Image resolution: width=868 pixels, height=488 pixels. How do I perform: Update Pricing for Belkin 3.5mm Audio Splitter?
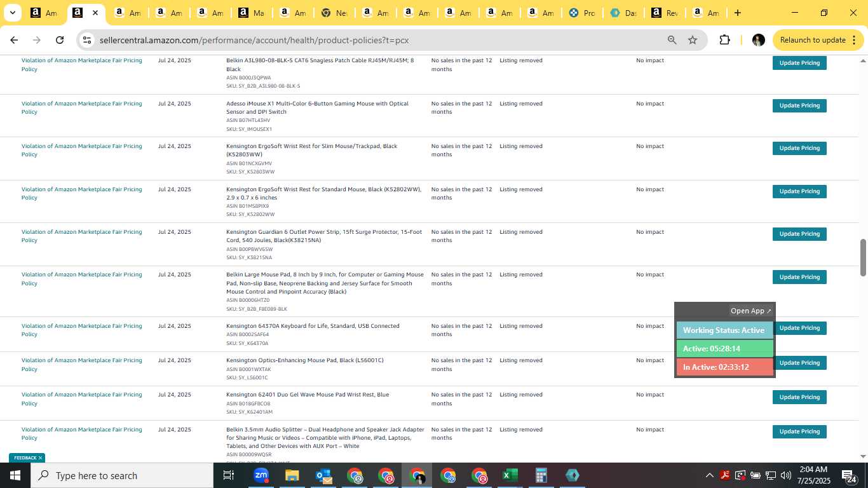click(x=799, y=431)
